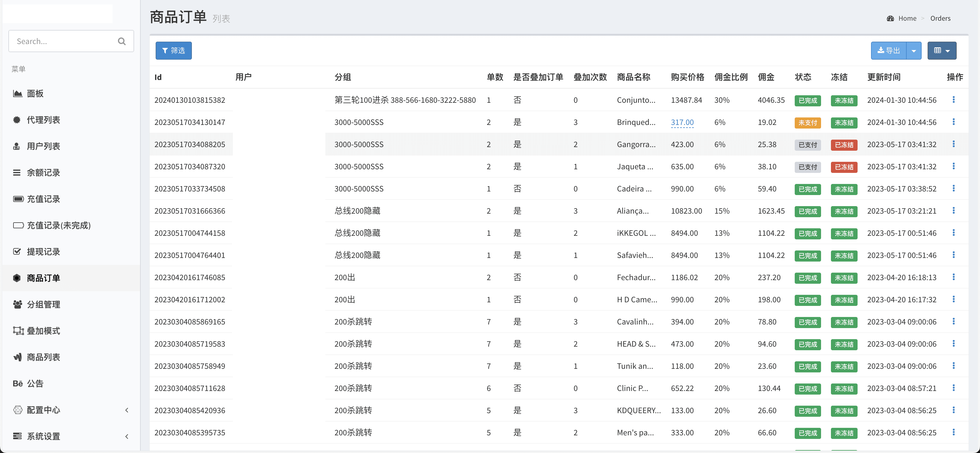Open the 叠加模式 page
The image size is (980, 453).
(43, 331)
